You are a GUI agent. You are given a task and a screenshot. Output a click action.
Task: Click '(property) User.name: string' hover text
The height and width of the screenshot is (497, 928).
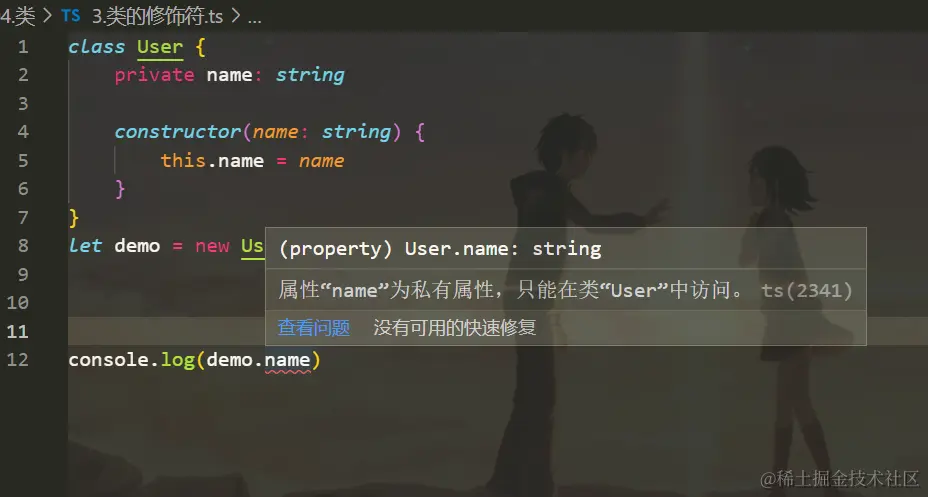pos(440,249)
